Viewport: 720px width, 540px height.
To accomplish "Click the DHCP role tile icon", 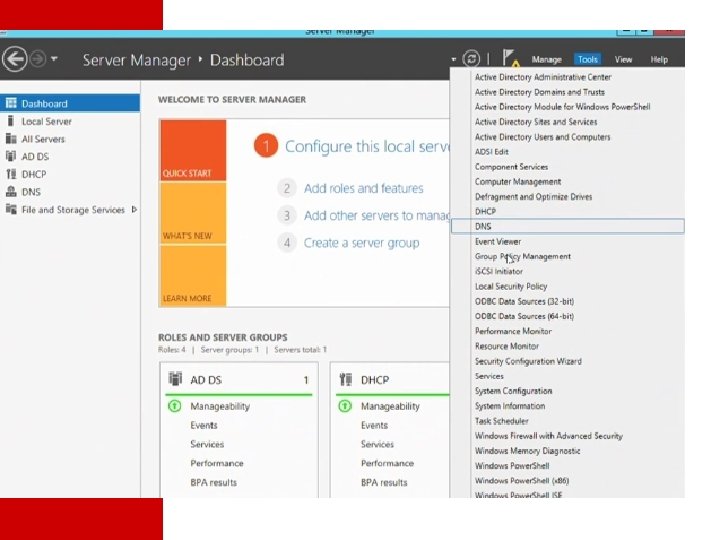I will (345, 379).
